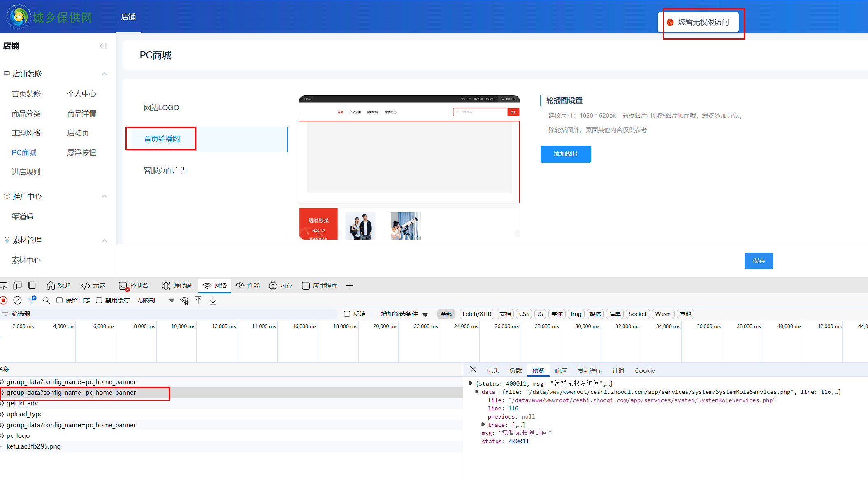Click the record network log button
Screen dimensions: 868x479
pyautogui.click(x=4, y=300)
